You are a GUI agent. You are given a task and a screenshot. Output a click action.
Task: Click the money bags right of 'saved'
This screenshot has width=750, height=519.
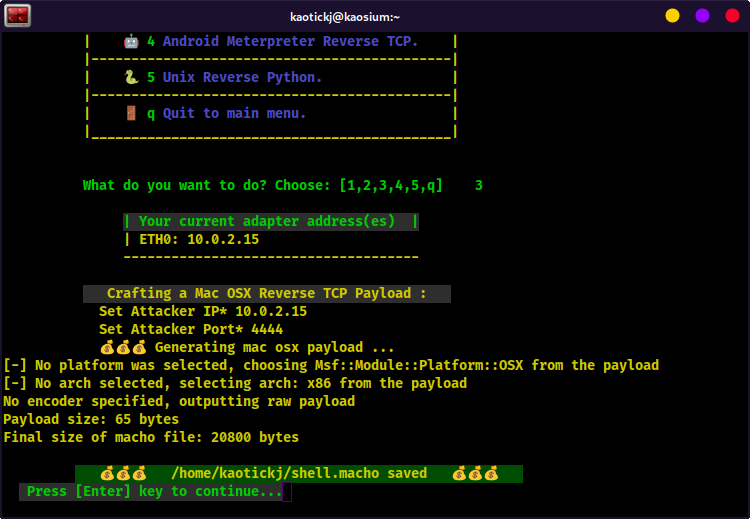pos(475,474)
